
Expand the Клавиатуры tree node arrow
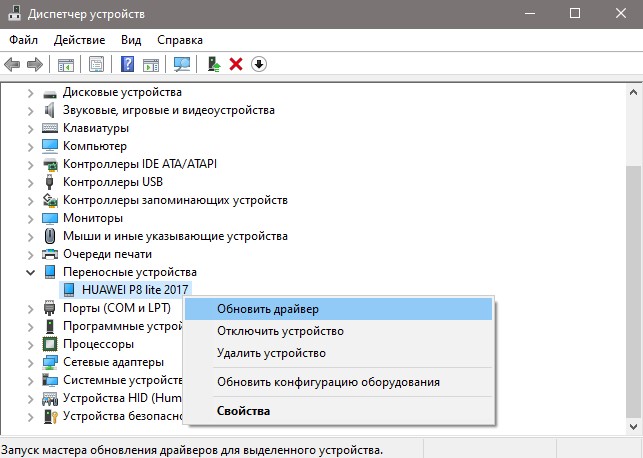tap(30, 129)
